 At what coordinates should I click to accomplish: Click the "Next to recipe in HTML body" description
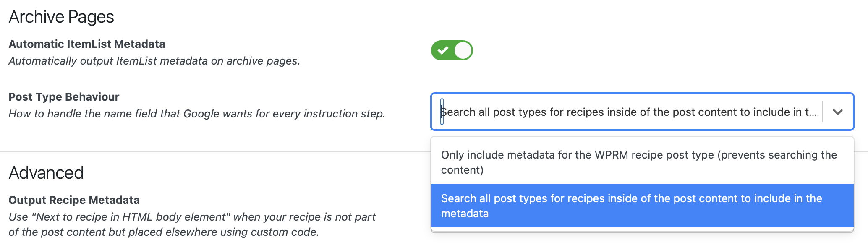(192, 224)
